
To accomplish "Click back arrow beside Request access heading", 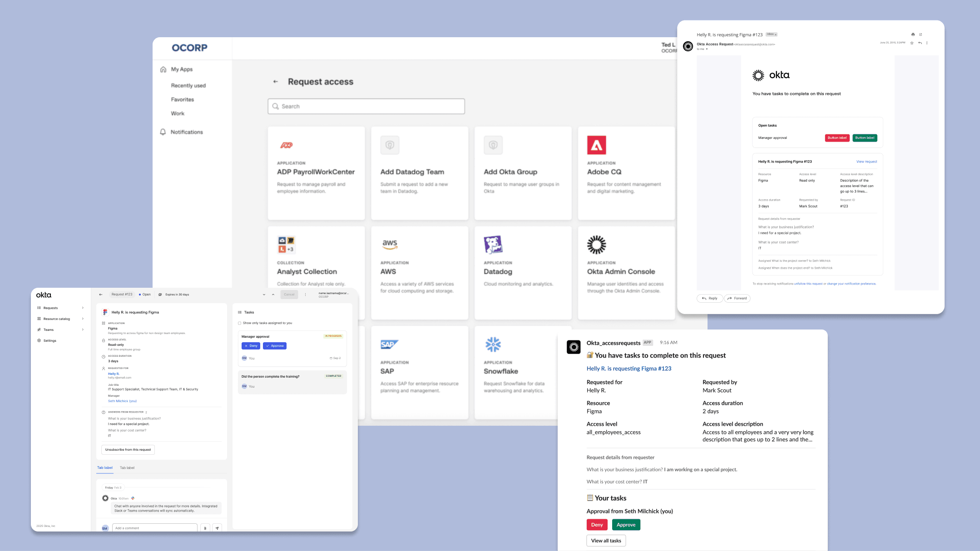I will point(275,82).
